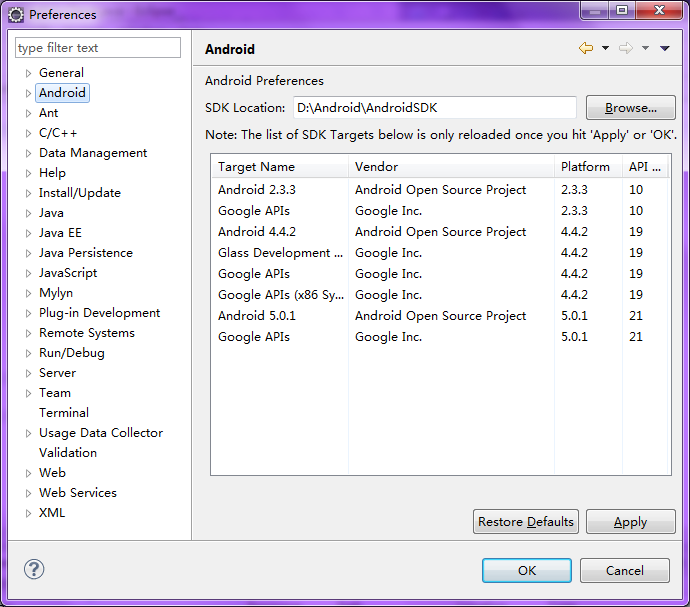
Task: Expand the Mylyn node
Action: (28, 293)
